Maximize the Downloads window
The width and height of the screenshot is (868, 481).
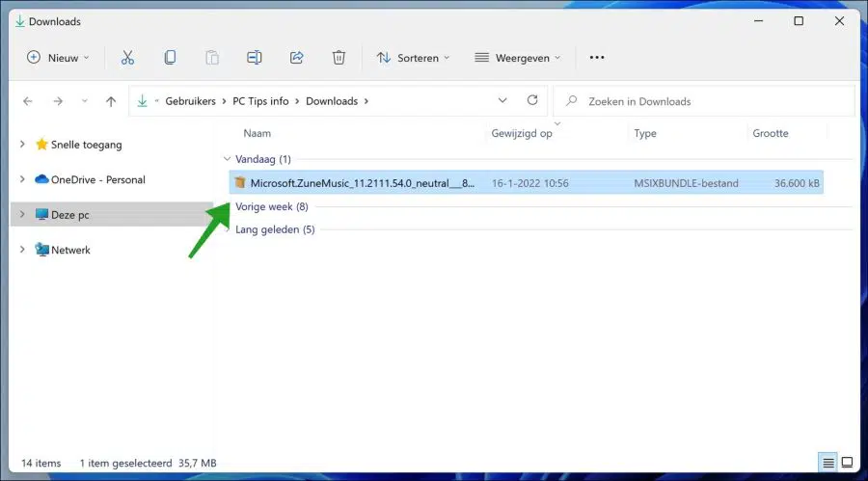pyautogui.click(x=799, y=21)
